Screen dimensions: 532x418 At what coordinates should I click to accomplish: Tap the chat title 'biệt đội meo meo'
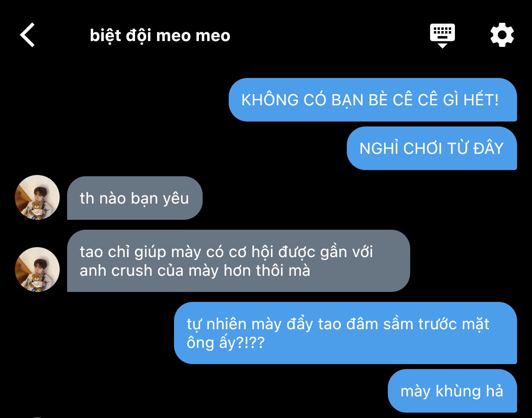(160, 36)
